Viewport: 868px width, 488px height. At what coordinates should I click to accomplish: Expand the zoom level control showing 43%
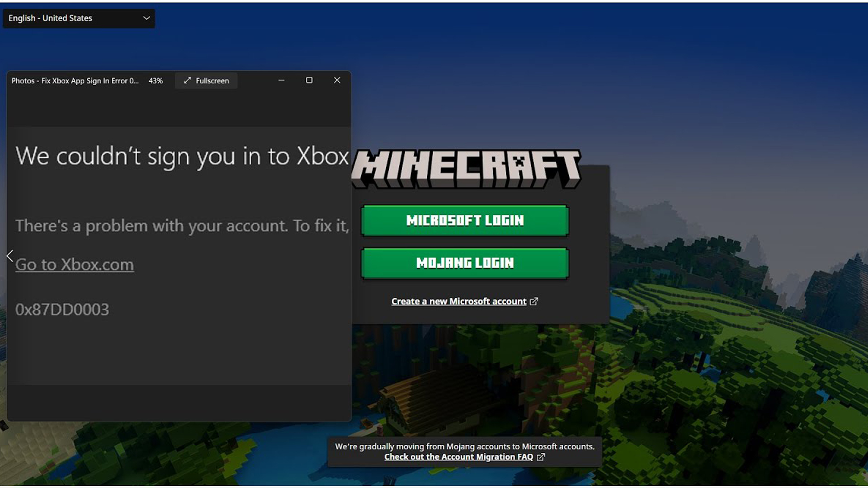tap(156, 80)
